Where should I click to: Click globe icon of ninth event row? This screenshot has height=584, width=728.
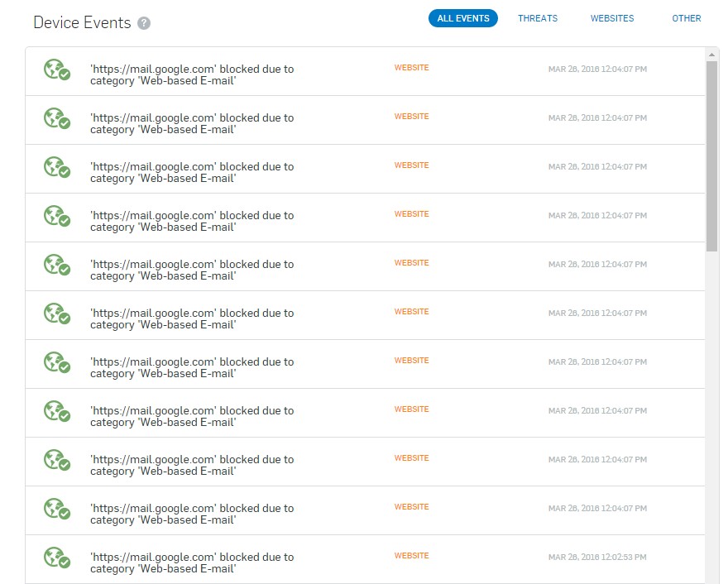57,460
